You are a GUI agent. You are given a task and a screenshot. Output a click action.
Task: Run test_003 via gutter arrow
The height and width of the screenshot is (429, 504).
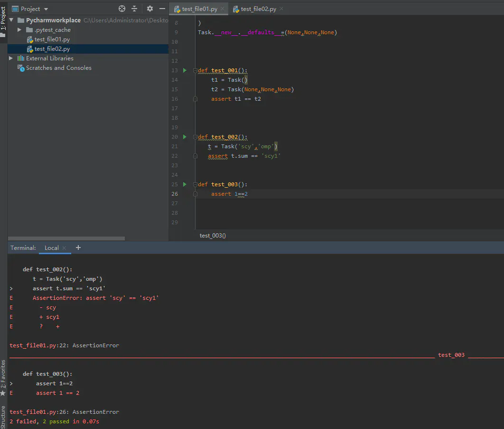click(185, 184)
